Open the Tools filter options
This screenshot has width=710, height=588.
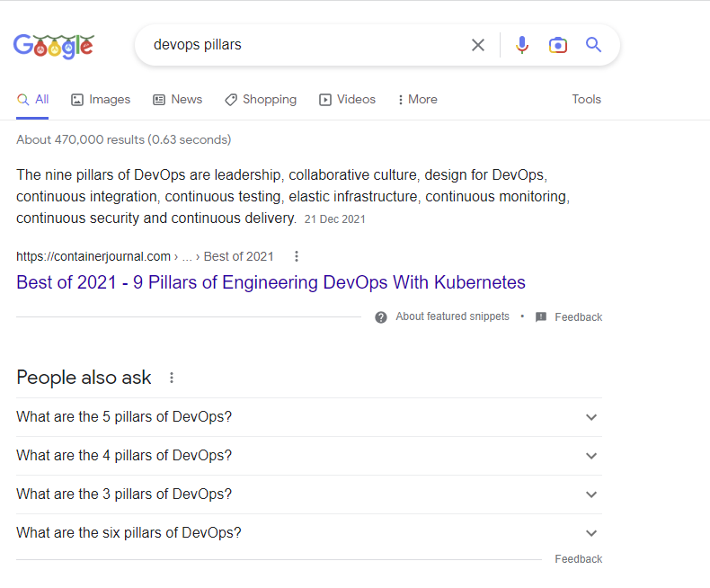pyautogui.click(x=586, y=99)
